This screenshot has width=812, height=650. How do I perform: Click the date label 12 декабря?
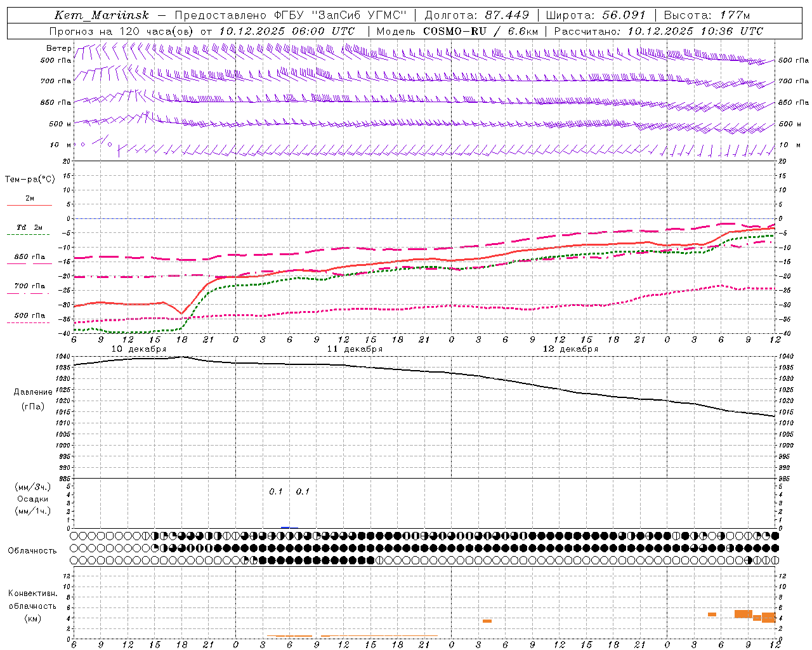(570, 349)
